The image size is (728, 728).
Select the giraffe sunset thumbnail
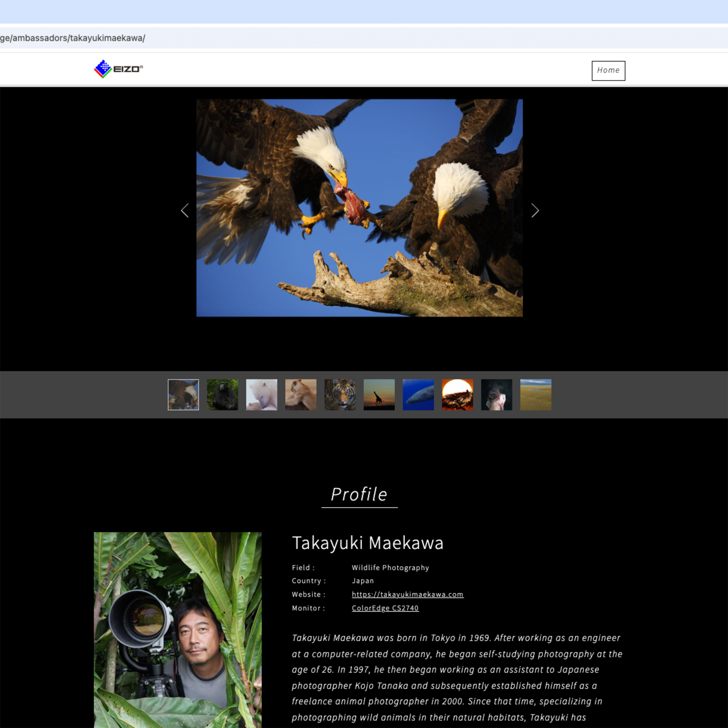click(379, 394)
